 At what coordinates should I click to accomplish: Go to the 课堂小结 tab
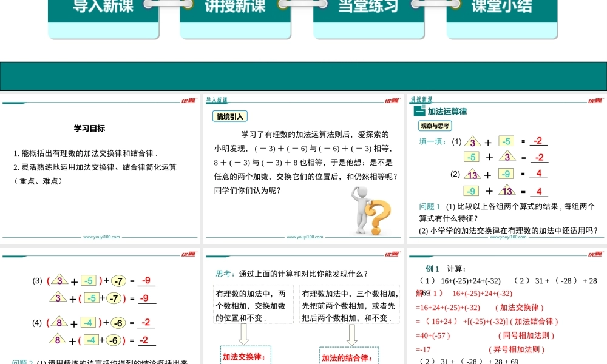(501, 12)
